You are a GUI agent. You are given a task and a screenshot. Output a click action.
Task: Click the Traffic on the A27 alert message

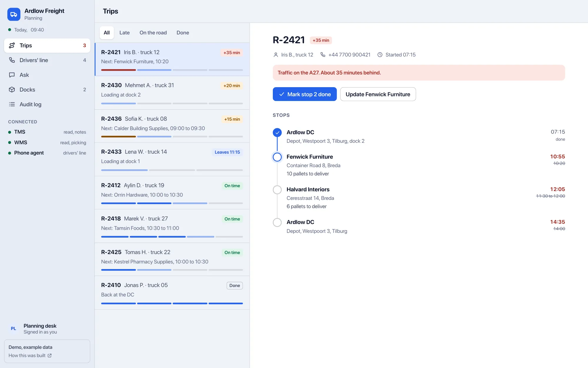click(x=419, y=73)
